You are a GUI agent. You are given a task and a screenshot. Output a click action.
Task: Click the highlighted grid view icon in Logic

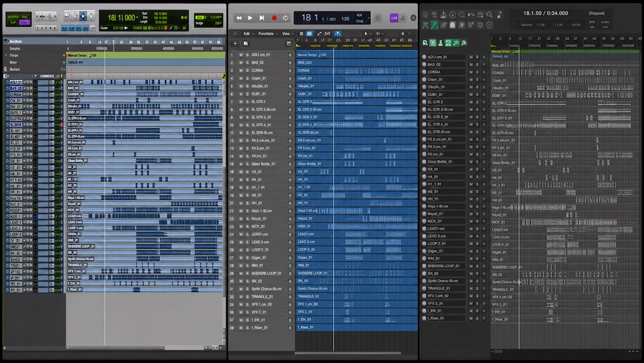click(x=309, y=34)
